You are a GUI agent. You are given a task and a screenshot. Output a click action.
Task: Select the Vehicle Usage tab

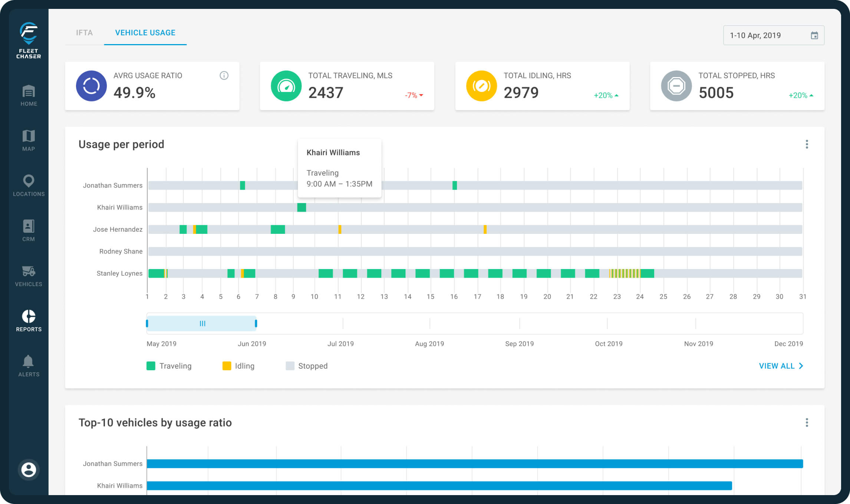(x=145, y=33)
